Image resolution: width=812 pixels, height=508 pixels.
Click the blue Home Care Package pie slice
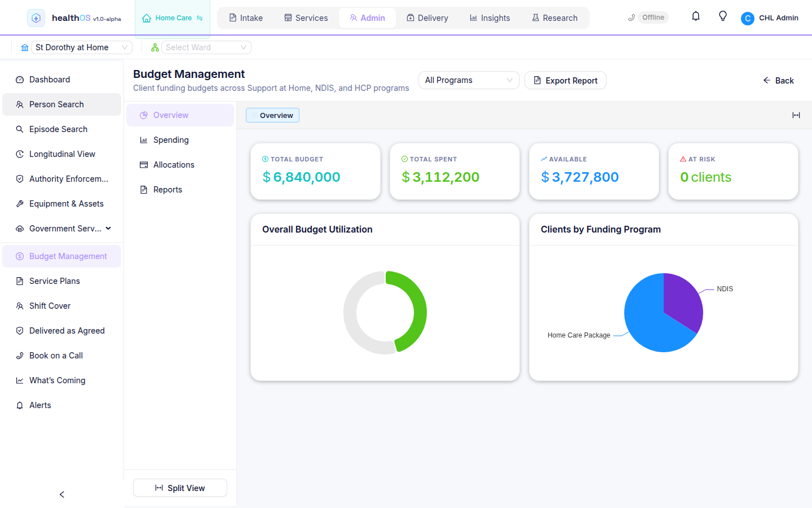coord(646,319)
